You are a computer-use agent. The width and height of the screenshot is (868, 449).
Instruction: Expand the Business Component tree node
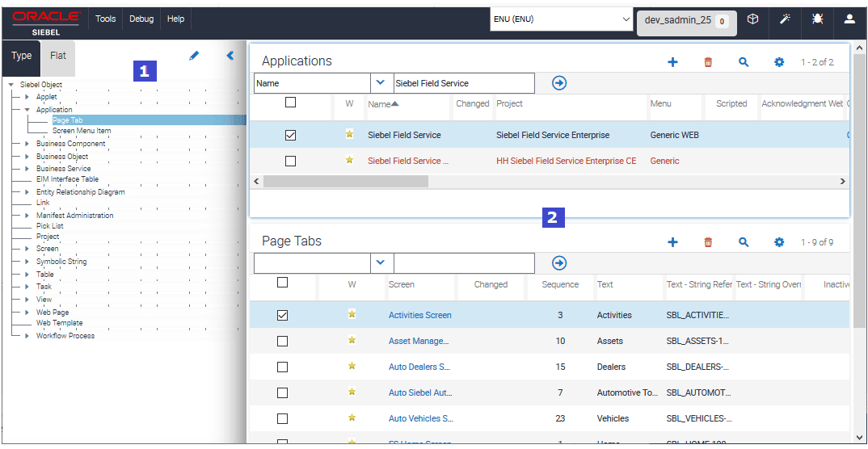click(x=27, y=144)
